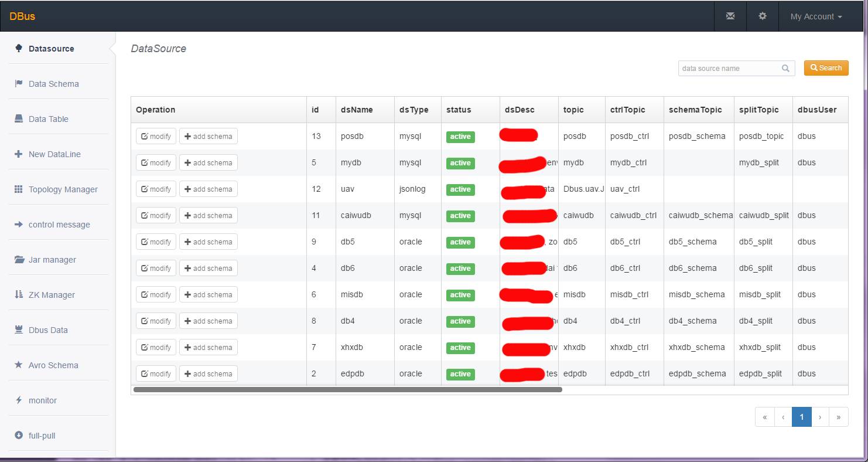Click add schema for edpdb row
The width and height of the screenshot is (868, 462).
coord(209,374)
